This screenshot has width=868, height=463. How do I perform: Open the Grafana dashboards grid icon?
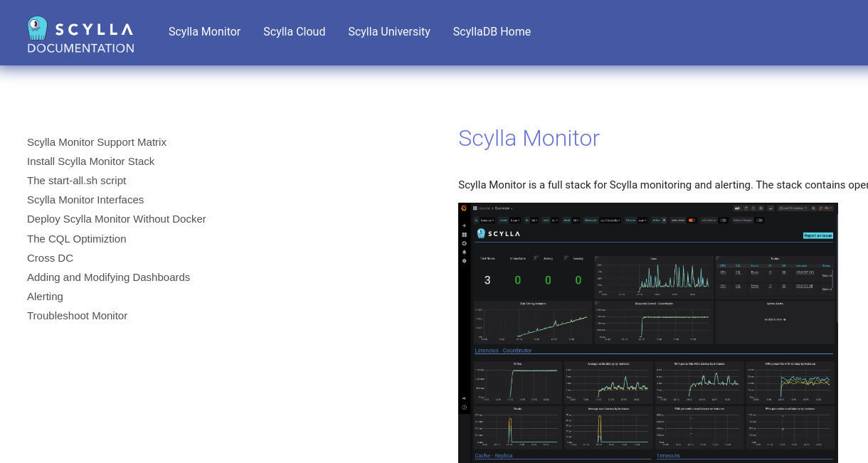click(x=463, y=235)
